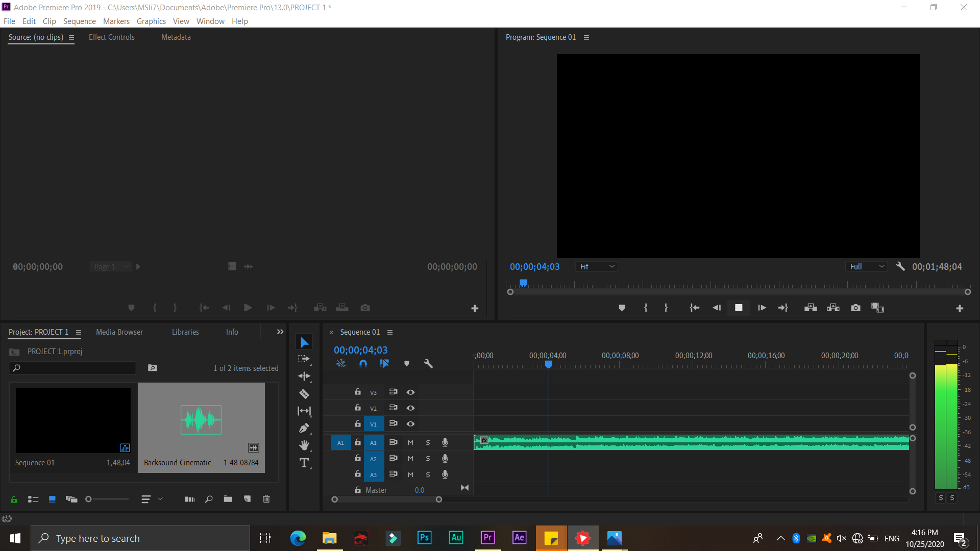Open timeline display settings wrench
Screen dimensions: 980x551
point(428,364)
